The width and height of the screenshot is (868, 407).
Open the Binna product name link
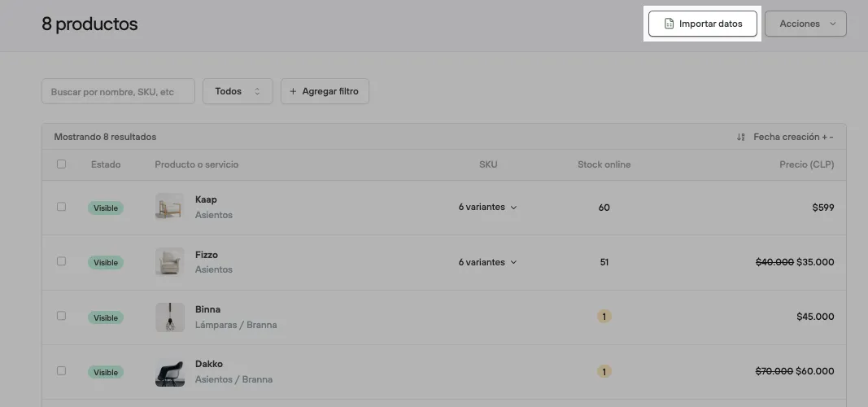[207, 309]
